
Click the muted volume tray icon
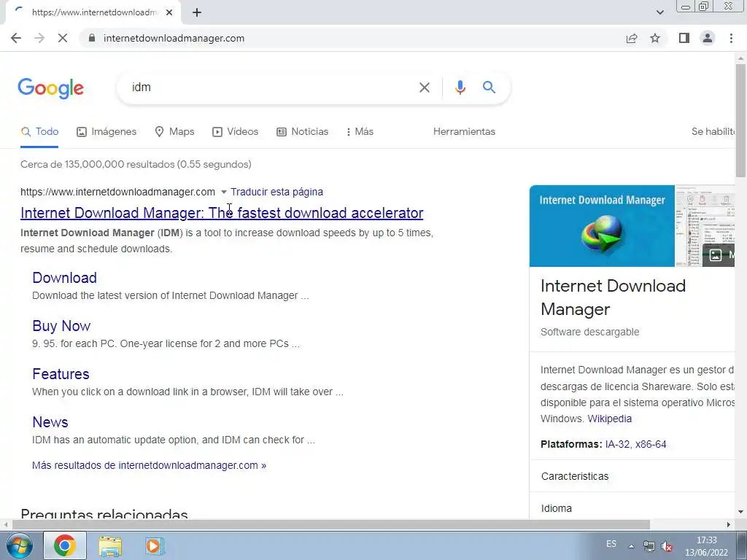[x=667, y=547]
